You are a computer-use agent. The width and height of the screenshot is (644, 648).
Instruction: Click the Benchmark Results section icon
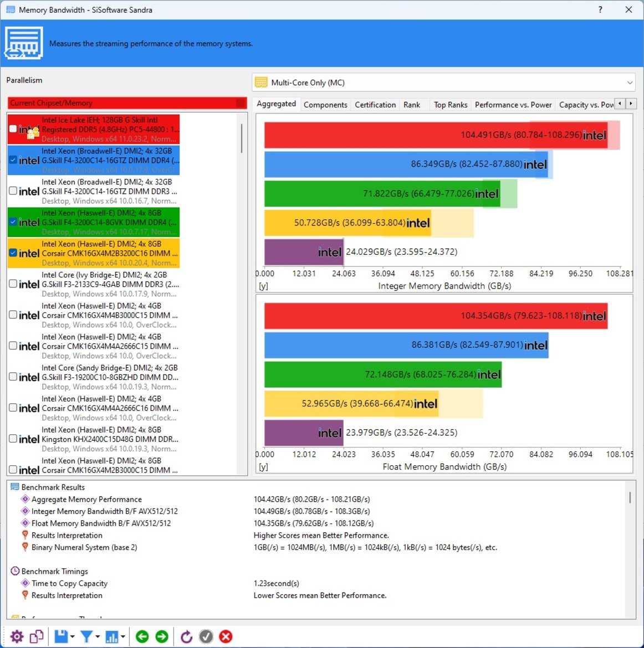point(15,487)
